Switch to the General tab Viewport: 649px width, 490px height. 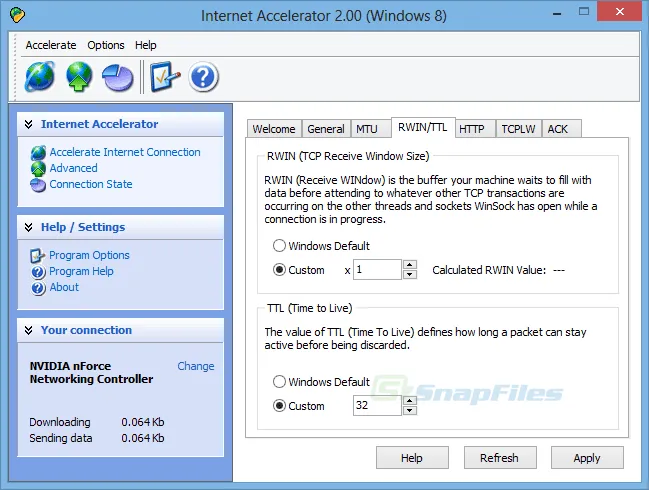[x=326, y=129]
